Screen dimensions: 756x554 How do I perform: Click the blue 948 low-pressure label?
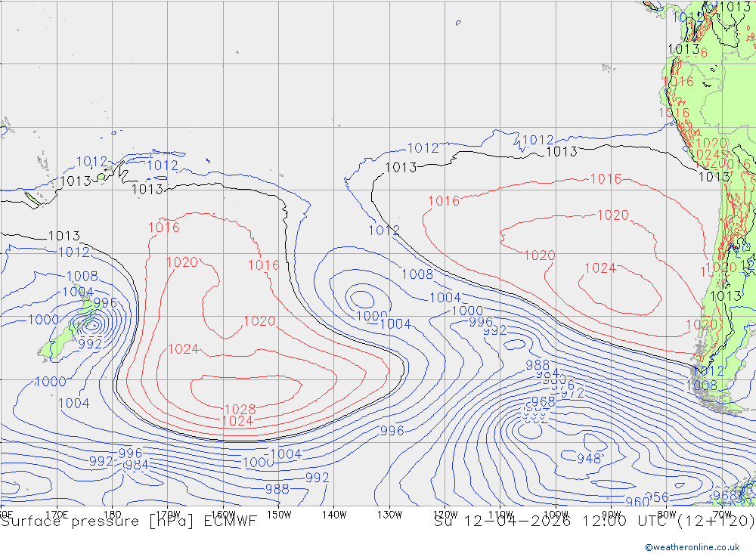[x=589, y=458]
